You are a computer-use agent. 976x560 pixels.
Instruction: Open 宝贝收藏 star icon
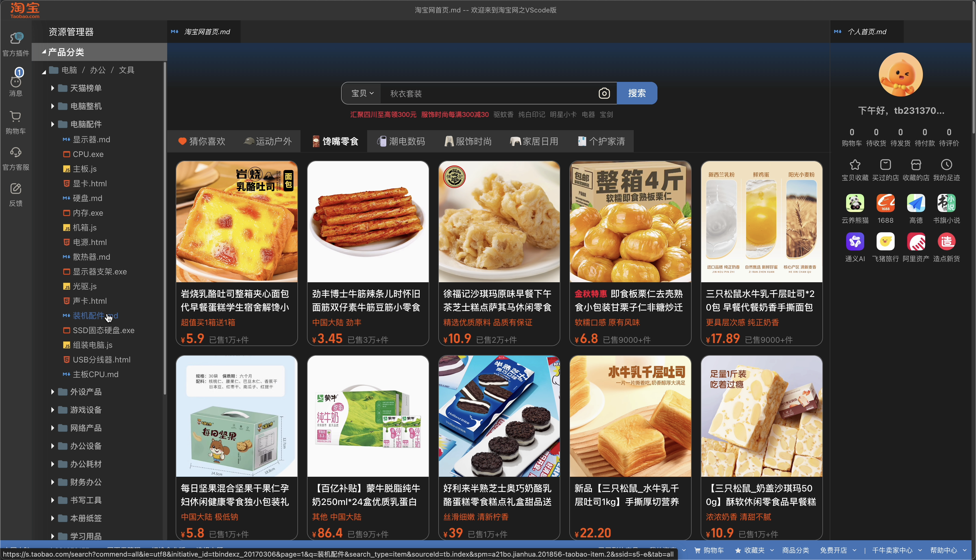pyautogui.click(x=855, y=165)
